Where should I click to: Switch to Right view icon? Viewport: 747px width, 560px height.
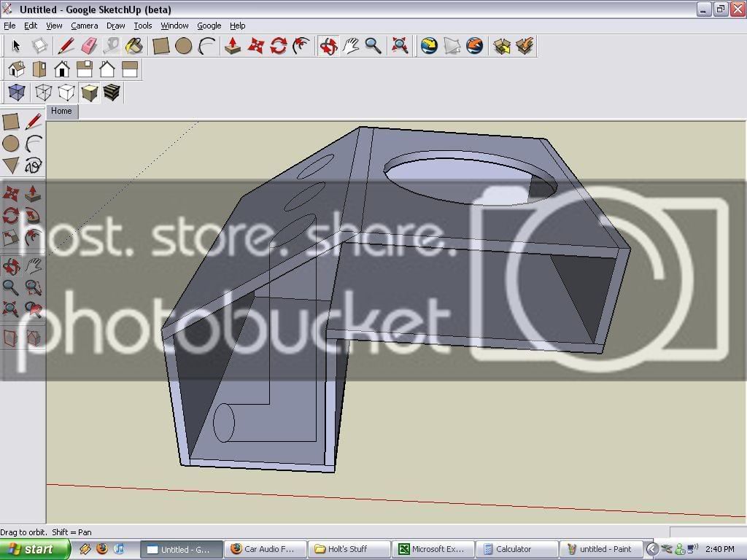(x=85, y=69)
